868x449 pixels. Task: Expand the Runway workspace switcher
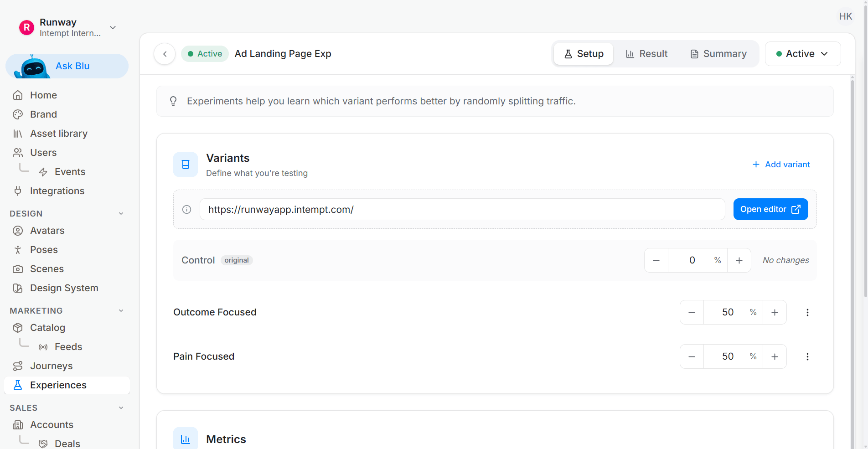113,27
